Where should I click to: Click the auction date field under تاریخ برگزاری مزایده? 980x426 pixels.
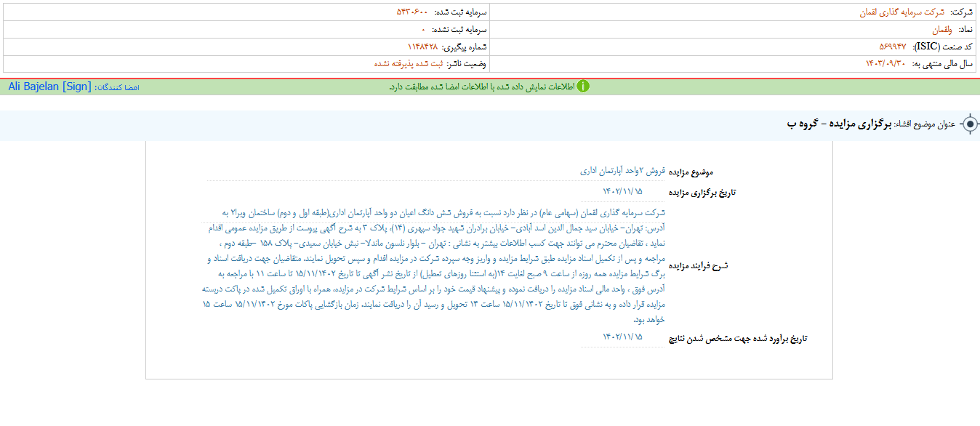tap(623, 191)
